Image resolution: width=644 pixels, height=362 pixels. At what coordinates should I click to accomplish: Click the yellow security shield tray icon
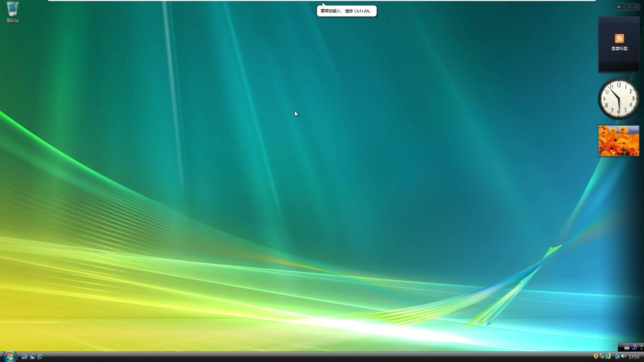(x=596, y=356)
